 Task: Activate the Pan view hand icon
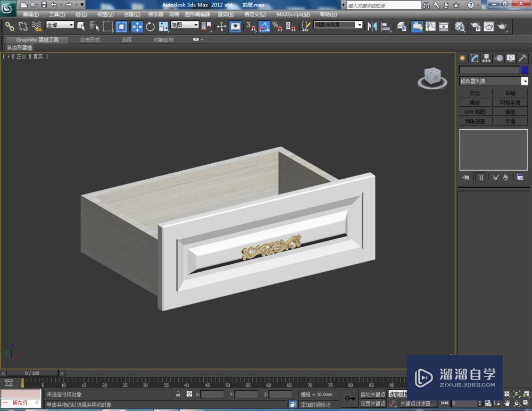pos(507,404)
